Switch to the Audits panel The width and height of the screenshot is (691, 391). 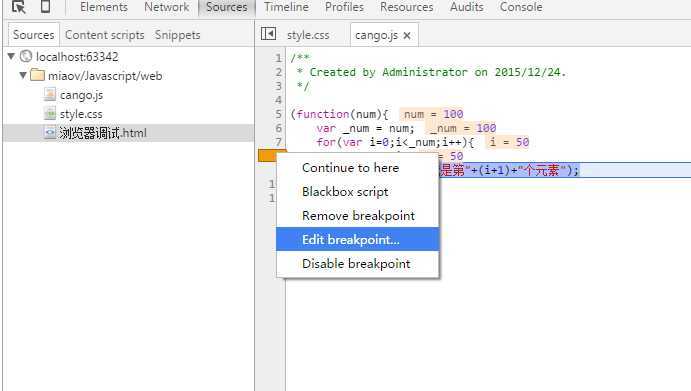(x=467, y=7)
